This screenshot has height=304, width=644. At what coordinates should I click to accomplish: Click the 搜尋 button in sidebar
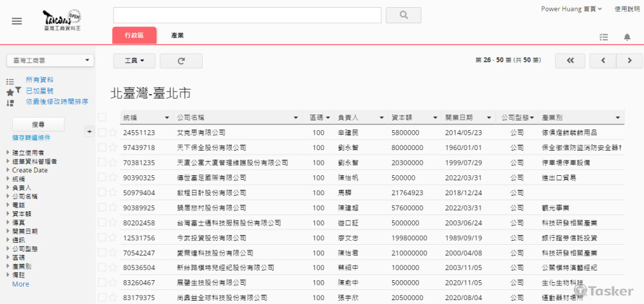38,124
